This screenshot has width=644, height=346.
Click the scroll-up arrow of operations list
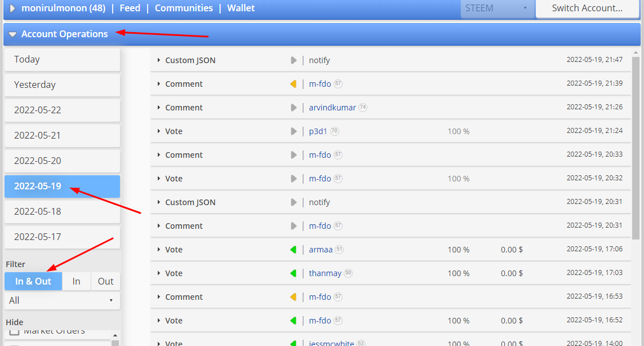tap(636, 52)
